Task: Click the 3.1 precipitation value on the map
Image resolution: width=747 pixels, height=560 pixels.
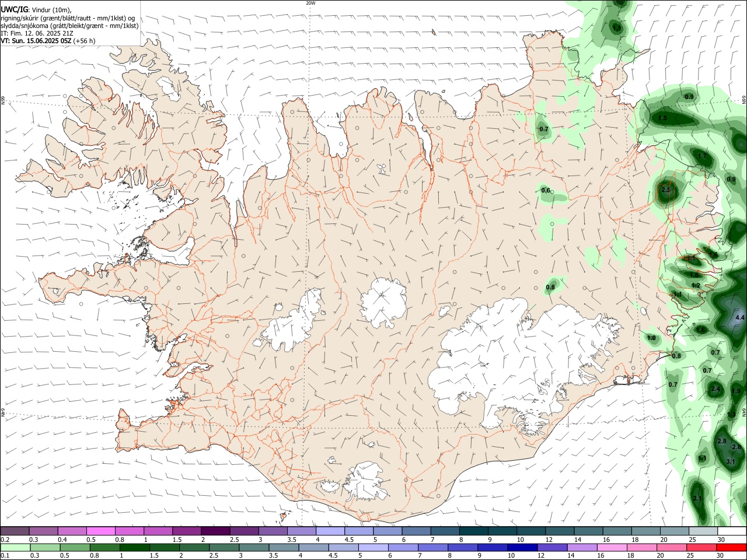Action: pyautogui.click(x=731, y=461)
